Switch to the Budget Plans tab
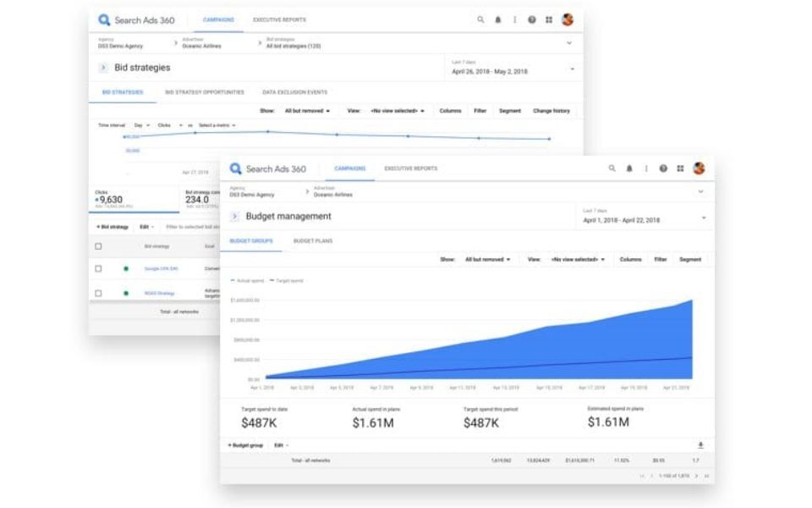 [x=313, y=241]
